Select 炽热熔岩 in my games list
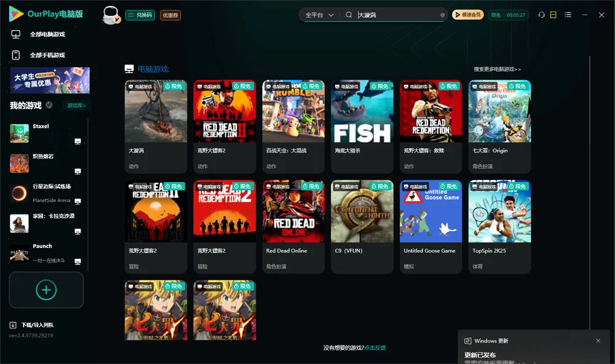The height and width of the screenshot is (364, 615). pyautogui.click(x=47, y=164)
